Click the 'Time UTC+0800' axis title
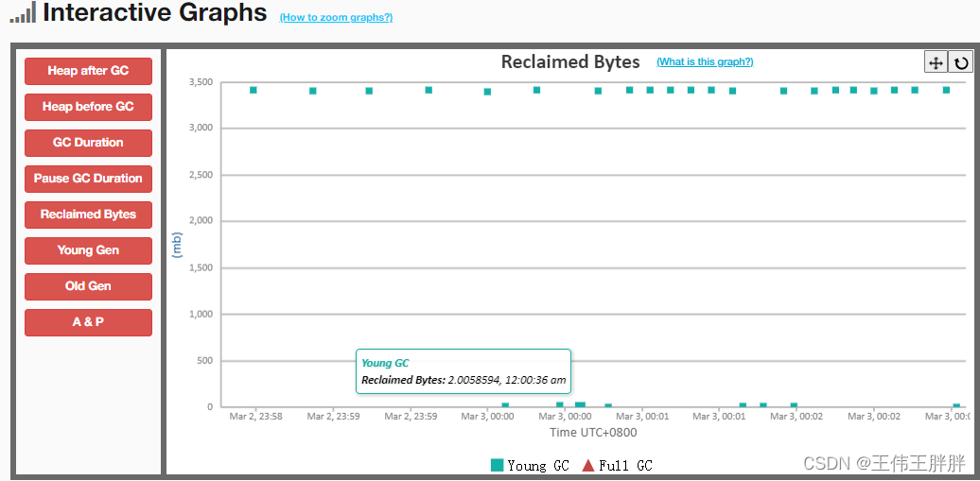 [x=593, y=432]
